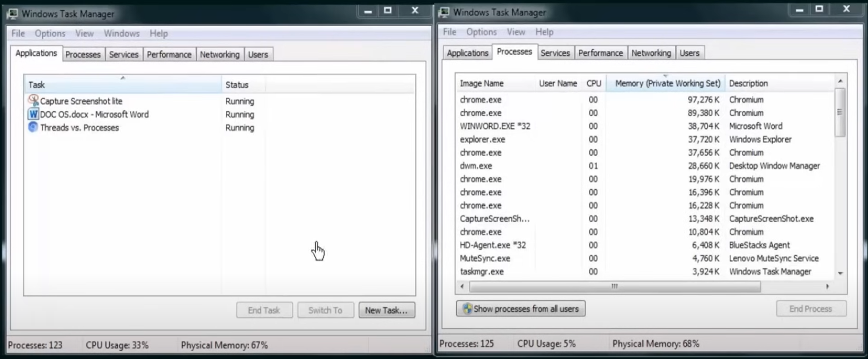Select the taskmgr.exe process row
Image resolution: width=868 pixels, height=359 pixels.
click(645, 272)
